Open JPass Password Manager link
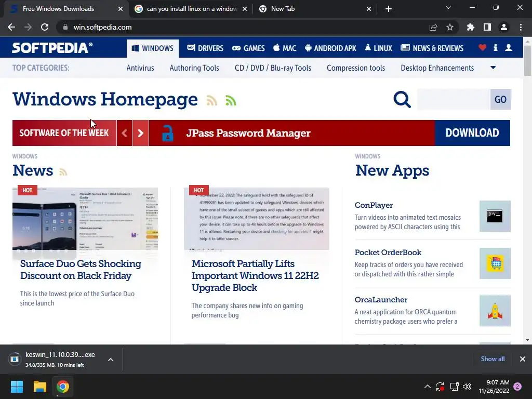532x399 pixels. coord(248,133)
